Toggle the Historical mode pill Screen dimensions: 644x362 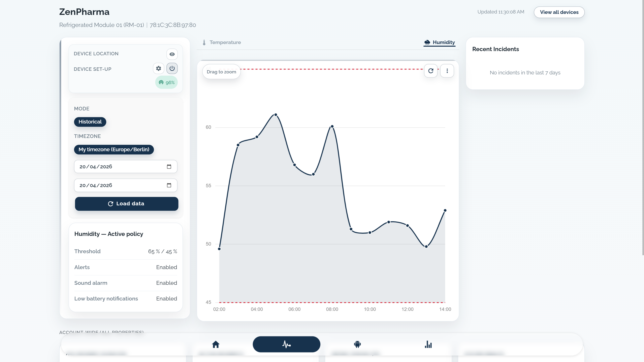[90, 122]
